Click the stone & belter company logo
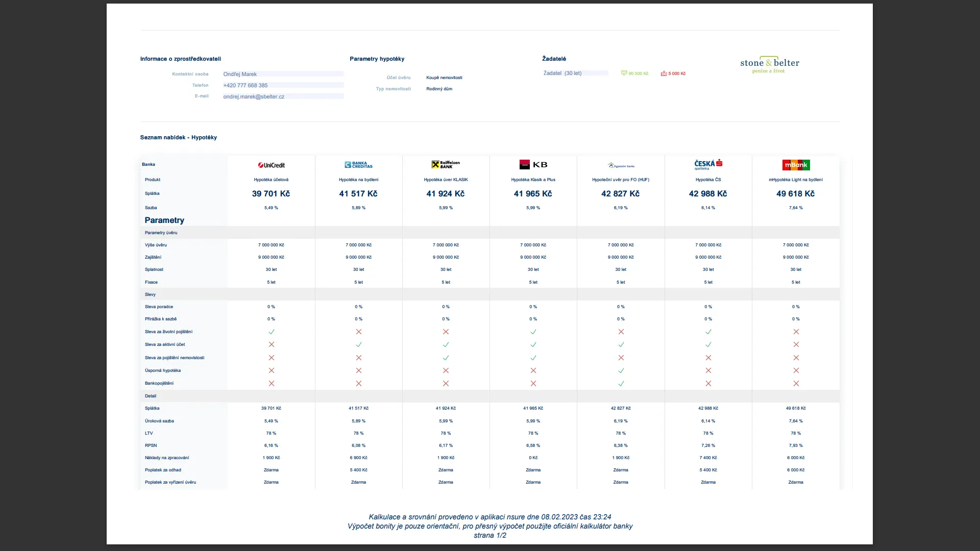Image resolution: width=980 pixels, height=551 pixels. pyautogui.click(x=769, y=64)
